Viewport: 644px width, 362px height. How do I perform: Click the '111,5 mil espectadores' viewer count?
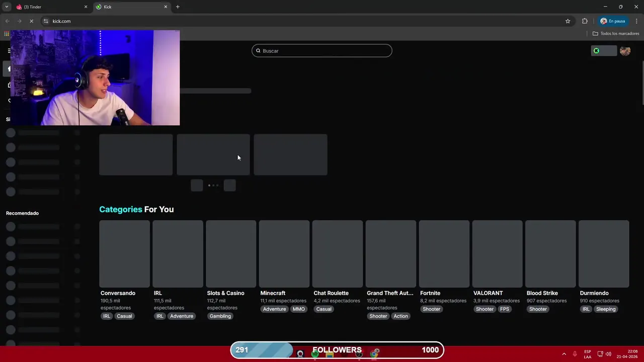(169, 304)
